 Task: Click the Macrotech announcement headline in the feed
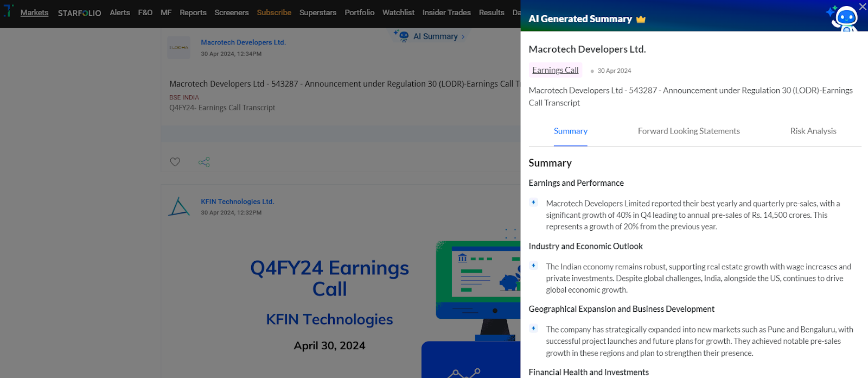(x=344, y=84)
